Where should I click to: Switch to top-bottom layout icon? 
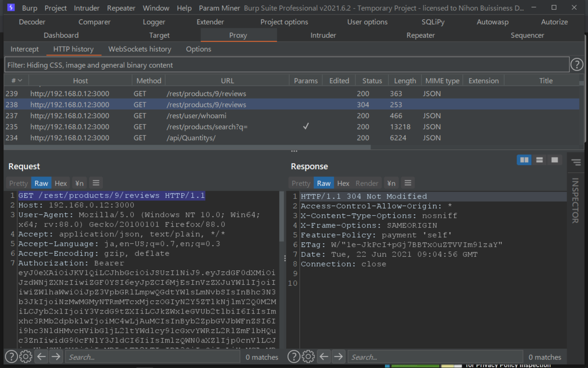(539, 160)
